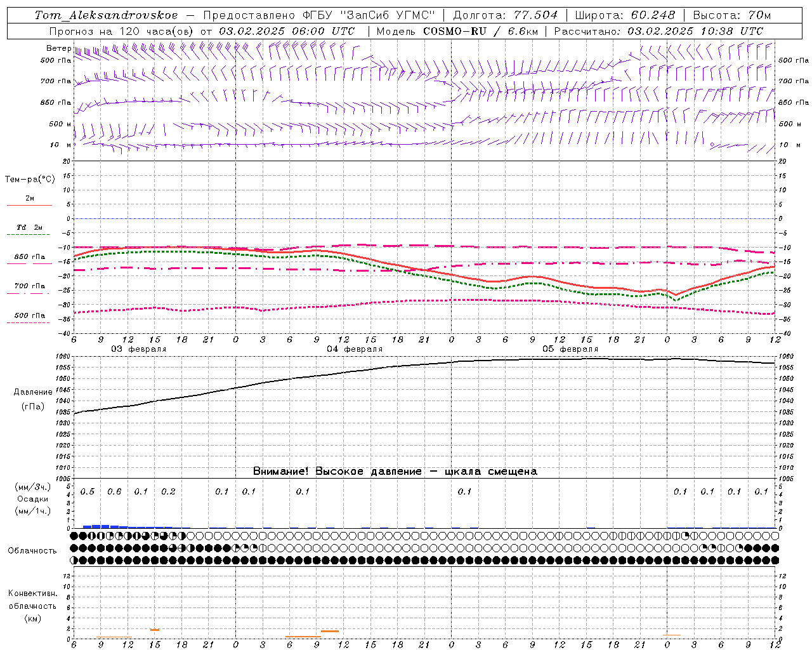Click the 05 февраля date label
The width and height of the screenshot is (812, 650).
point(570,349)
